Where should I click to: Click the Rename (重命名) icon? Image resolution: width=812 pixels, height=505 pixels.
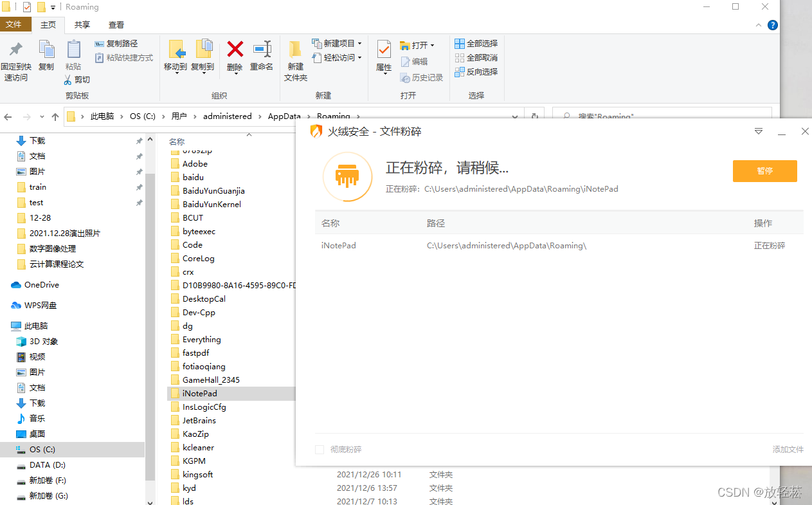(x=262, y=50)
